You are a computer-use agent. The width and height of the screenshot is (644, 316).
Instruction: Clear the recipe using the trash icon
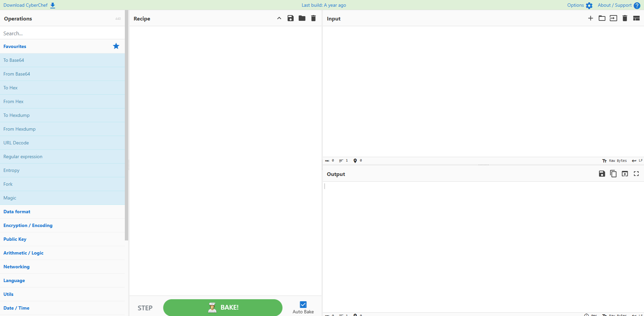[313, 18]
